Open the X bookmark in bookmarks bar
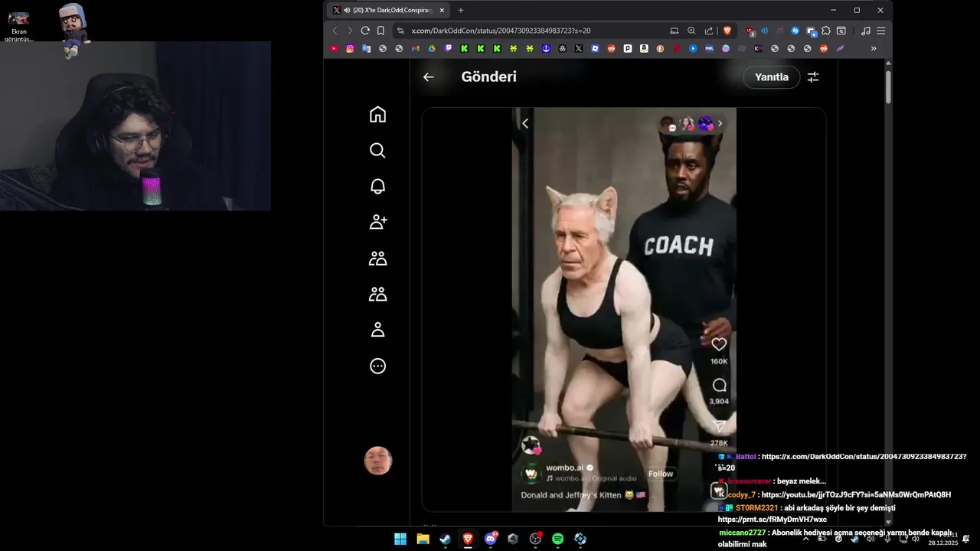This screenshot has width=980, height=551. pyautogui.click(x=578, y=48)
